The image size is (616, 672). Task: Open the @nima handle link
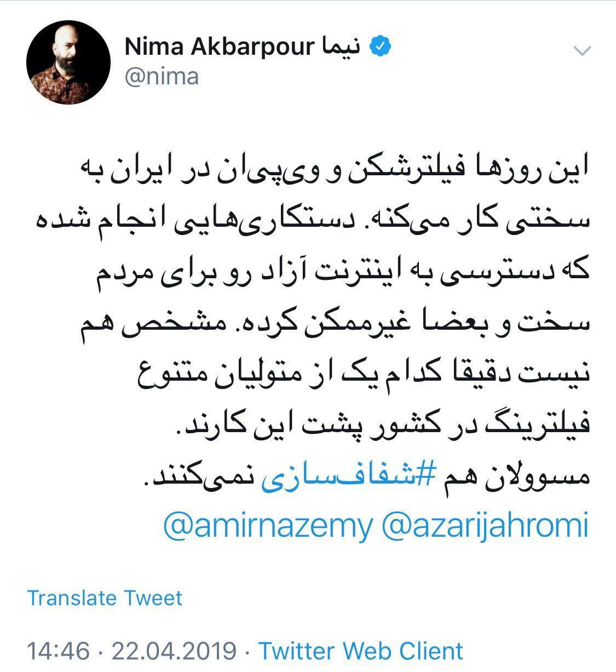click(162, 77)
